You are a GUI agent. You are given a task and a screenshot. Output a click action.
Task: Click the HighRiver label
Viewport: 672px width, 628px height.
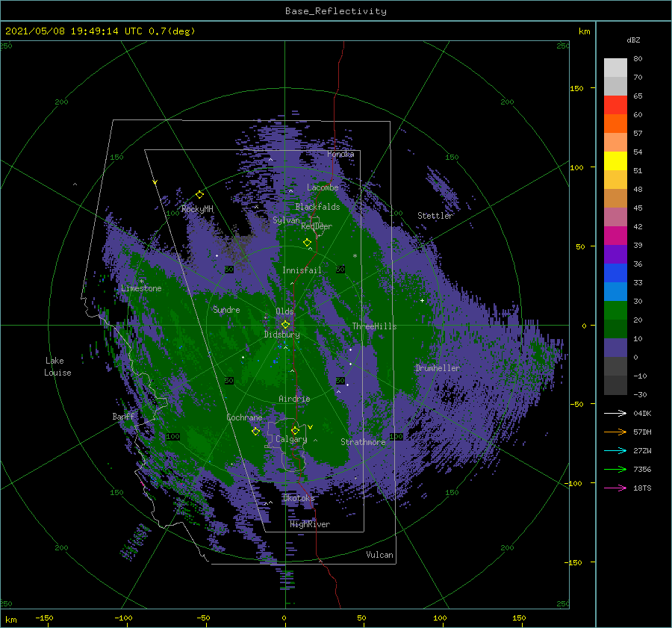(310, 524)
